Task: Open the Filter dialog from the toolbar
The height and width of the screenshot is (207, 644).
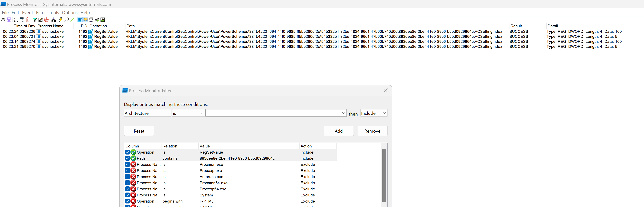Action: coord(35,20)
